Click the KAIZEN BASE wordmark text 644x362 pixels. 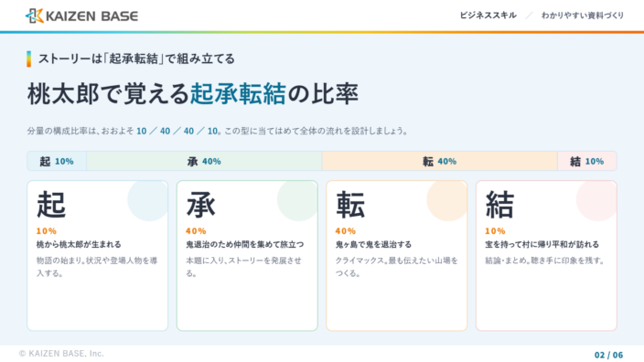click(x=92, y=16)
